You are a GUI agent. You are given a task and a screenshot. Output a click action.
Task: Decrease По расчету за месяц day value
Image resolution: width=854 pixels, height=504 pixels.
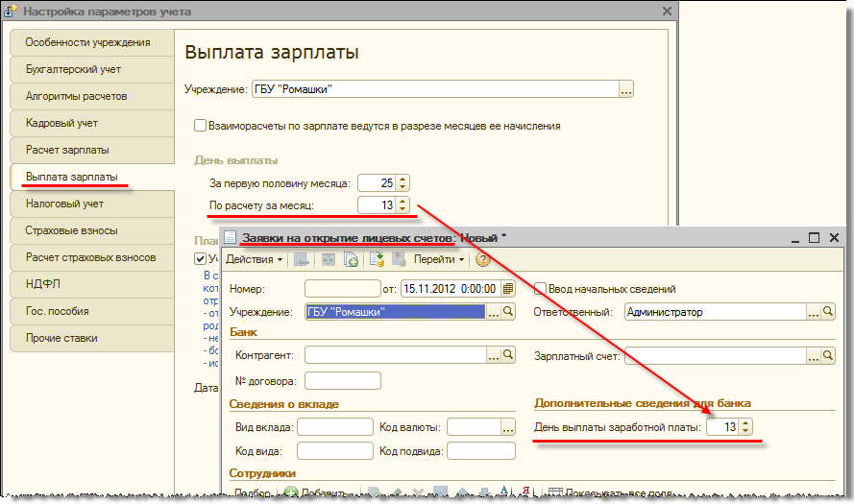[x=403, y=209]
